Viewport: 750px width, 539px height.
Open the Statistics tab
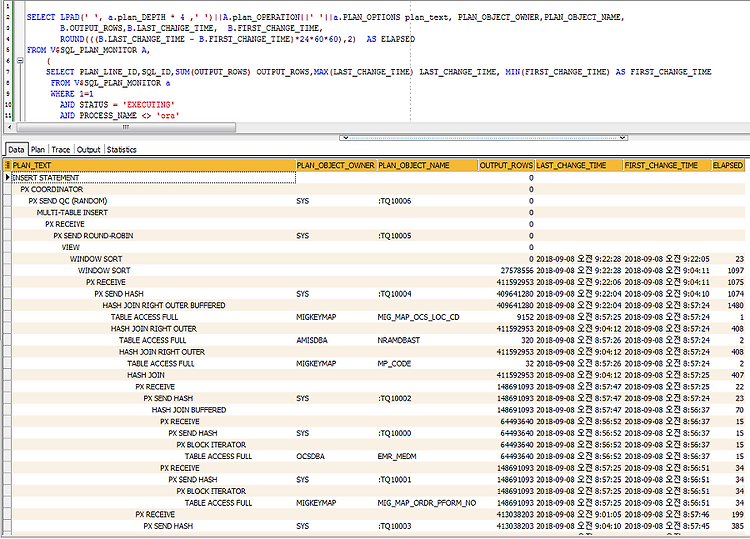pos(121,150)
